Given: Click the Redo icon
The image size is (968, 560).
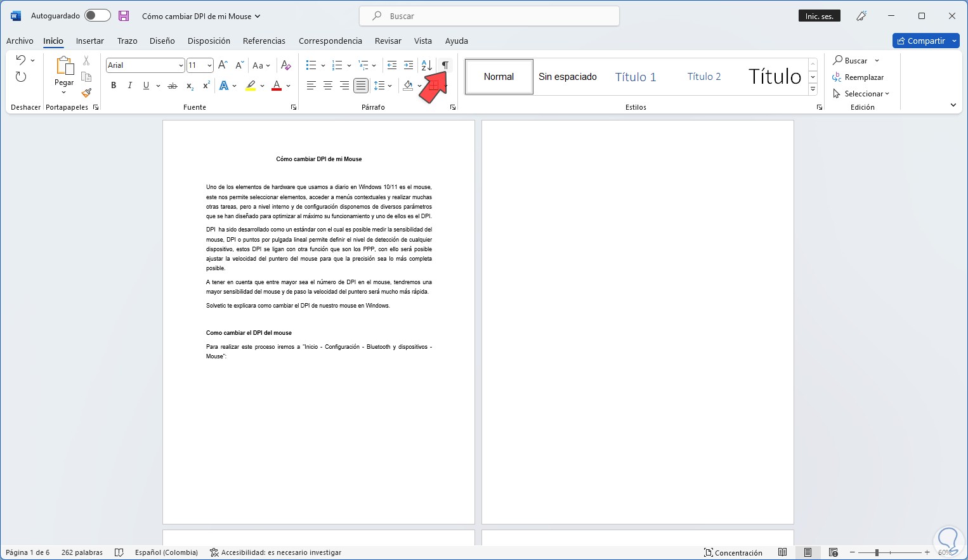Looking at the screenshot, I should (x=21, y=77).
